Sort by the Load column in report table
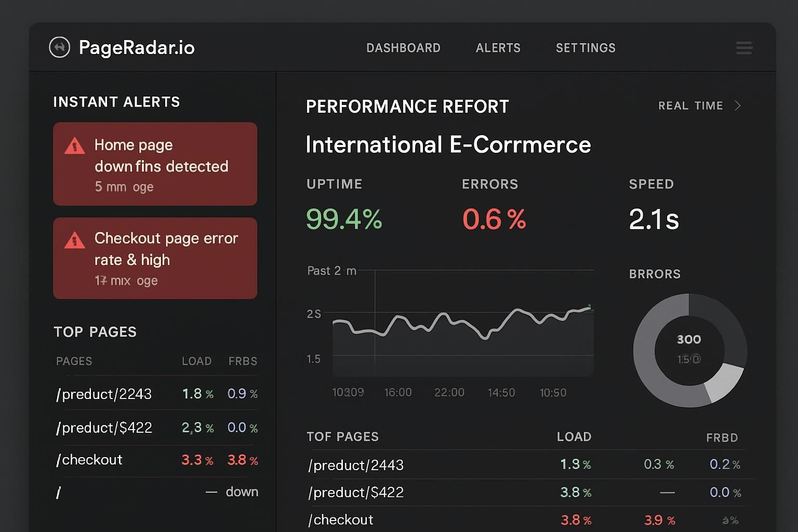This screenshot has width=798, height=532. coord(574,437)
